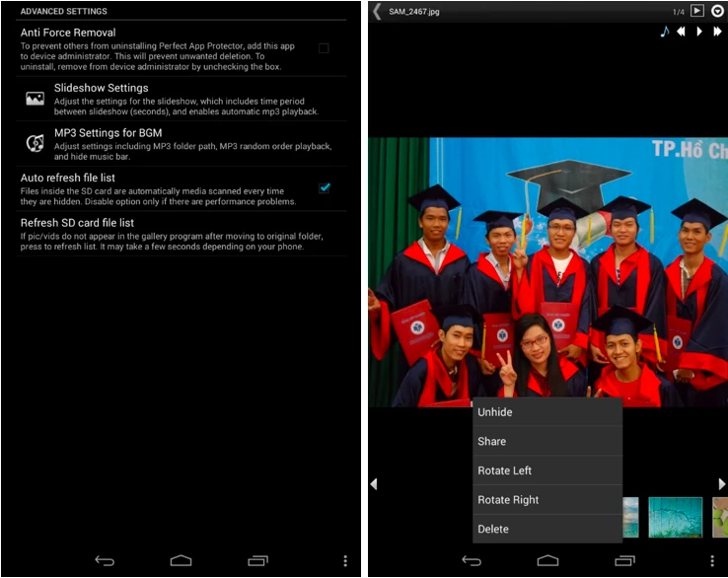
Task: Uncheck the Auto refresh file list checkbox
Action: pos(324,187)
